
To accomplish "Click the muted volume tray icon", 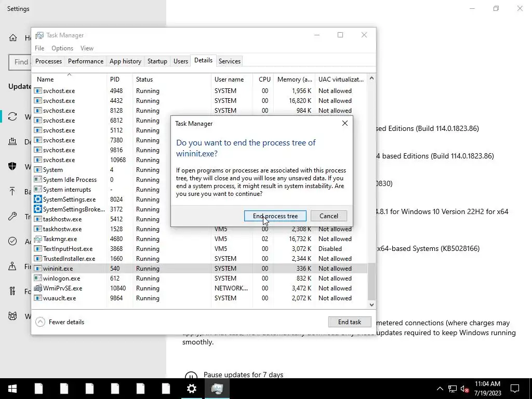I will click(464, 389).
